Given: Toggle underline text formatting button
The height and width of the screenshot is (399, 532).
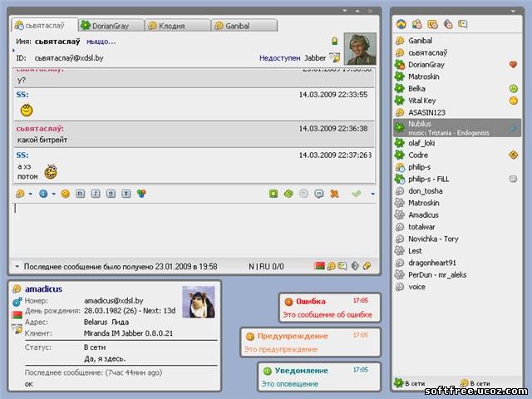Looking at the screenshot, I should point(111,194).
